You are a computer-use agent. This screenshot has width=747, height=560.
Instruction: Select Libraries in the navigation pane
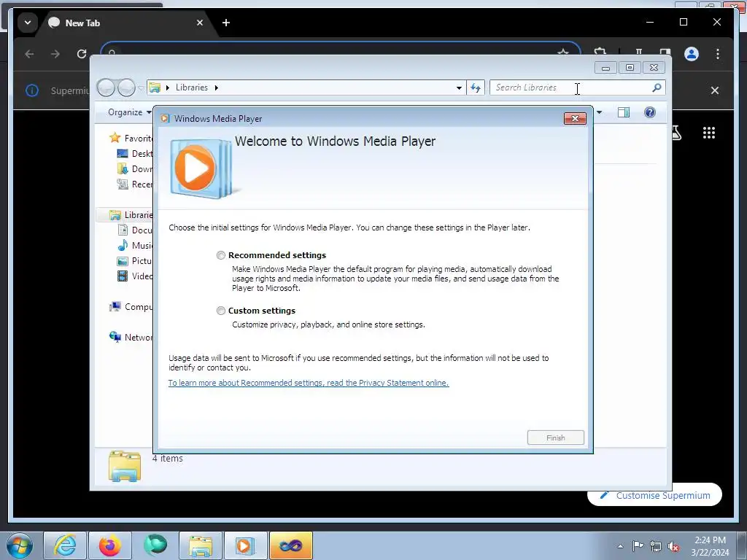pyautogui.click(x=131, y=215)
